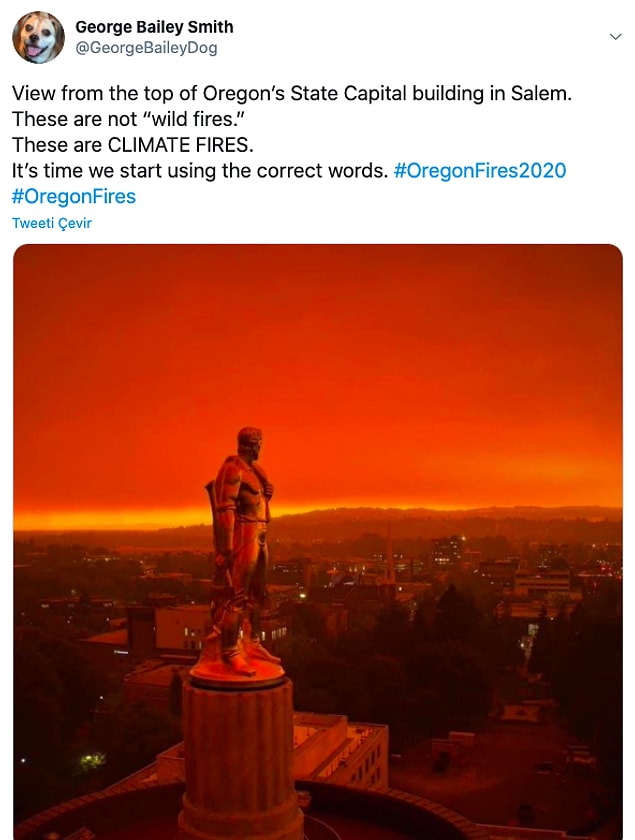Open the attached red sky photo
This screenshot has width=635, height=840.
click(x=318, y=542)
